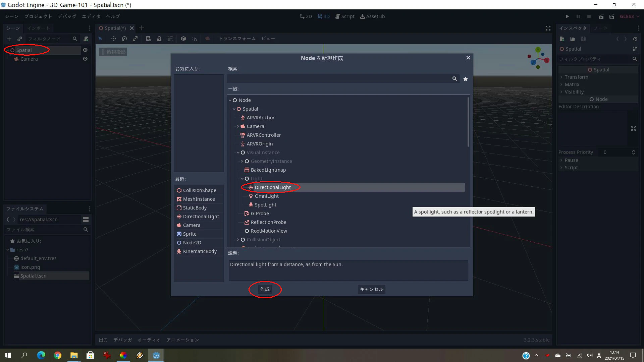Switch to the Script workspace tab
This screenshot has height=362, width=644.
345,16
